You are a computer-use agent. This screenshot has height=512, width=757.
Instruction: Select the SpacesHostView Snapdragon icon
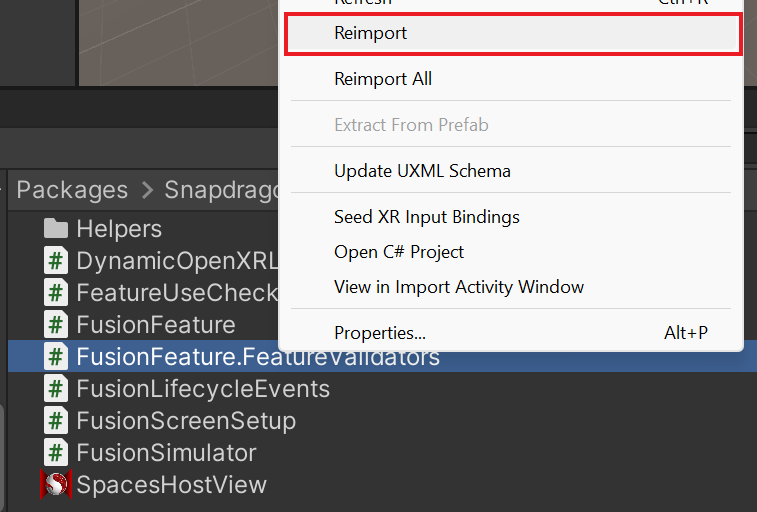[x=56, y=484]
